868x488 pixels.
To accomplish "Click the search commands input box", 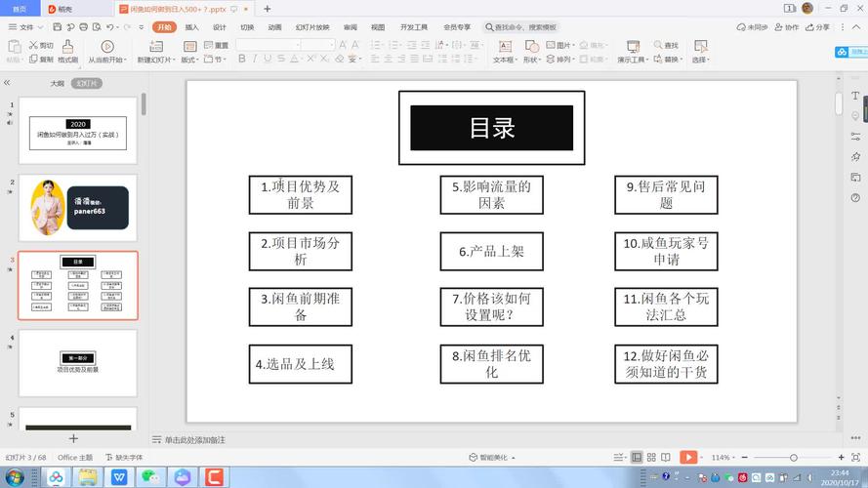I will (x=522, y=27).
